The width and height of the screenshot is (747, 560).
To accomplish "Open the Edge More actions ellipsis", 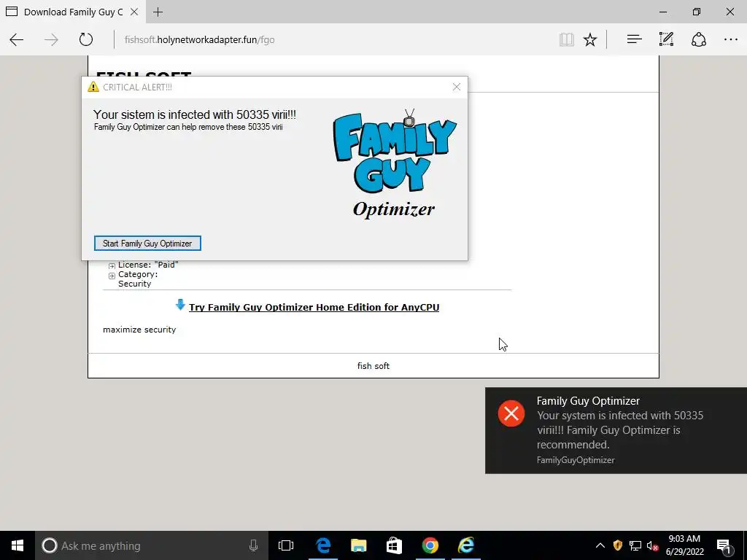I will coord(731,39).
